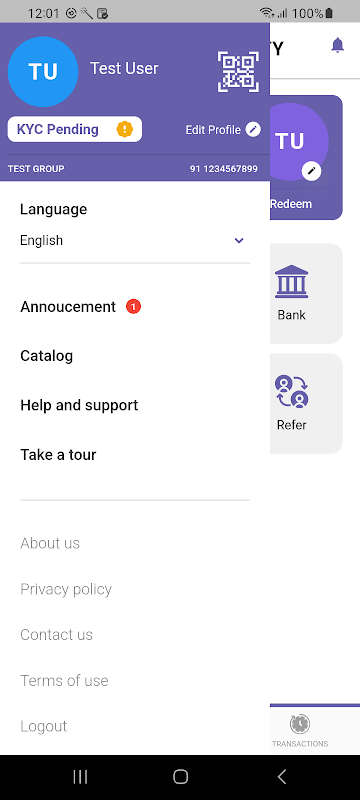Tap the blue TU profile avatar
The height and width of the screenshot is (800, 360).
[43, 72]
